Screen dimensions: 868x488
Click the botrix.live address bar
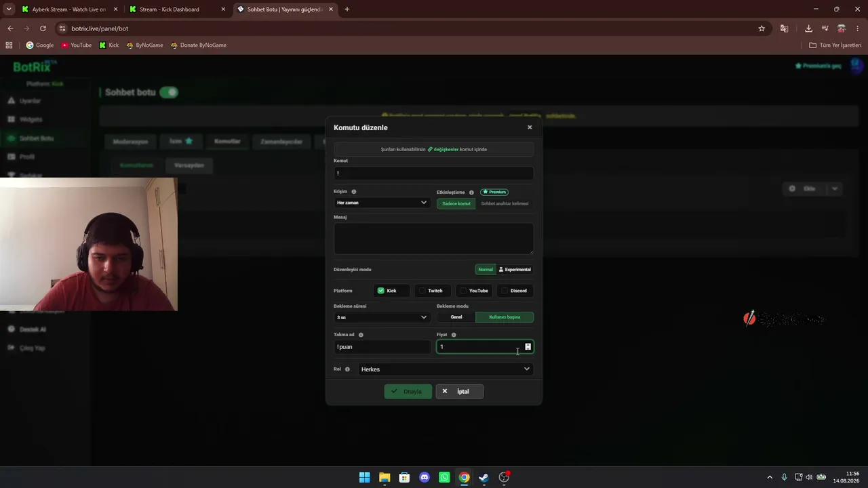pos(407,28)
